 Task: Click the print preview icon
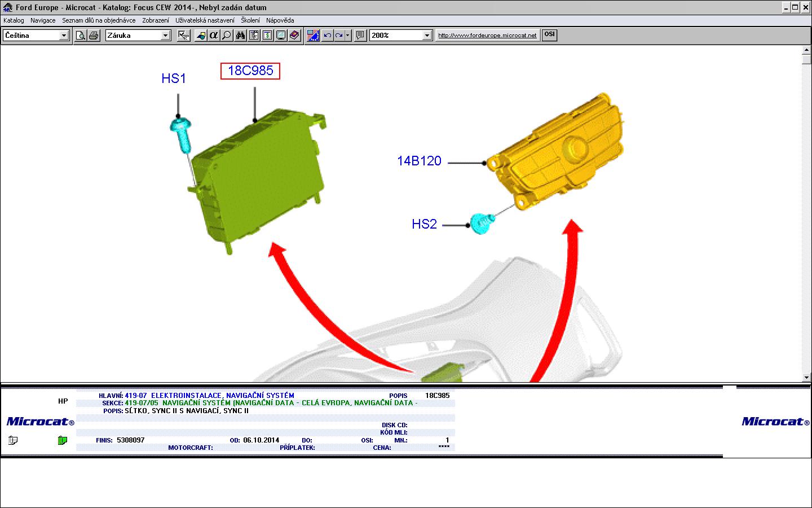click(x=81, y=36)
